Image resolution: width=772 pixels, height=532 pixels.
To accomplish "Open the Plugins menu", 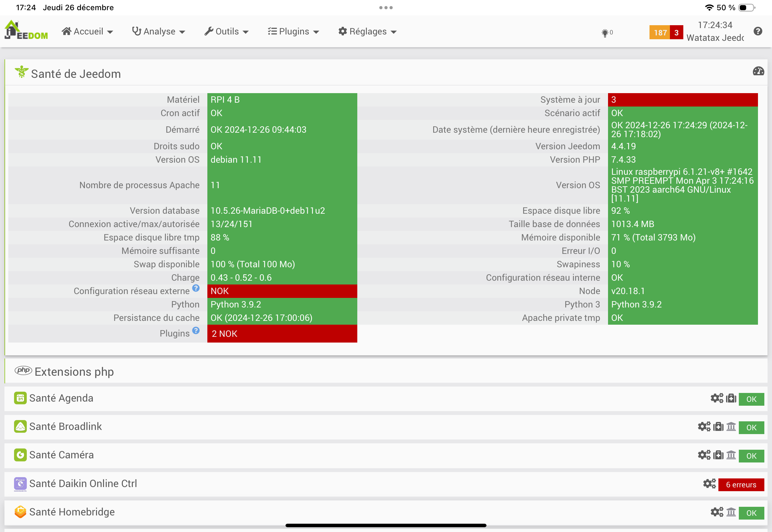I will pos(293,32).
